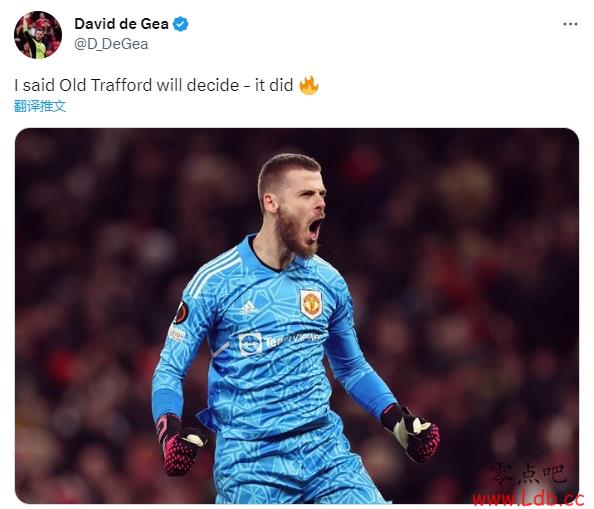Image resolution: width=594 pixels, height=509 pixels.
Task: Click the words I said opening the tweet
Action: 34,85
